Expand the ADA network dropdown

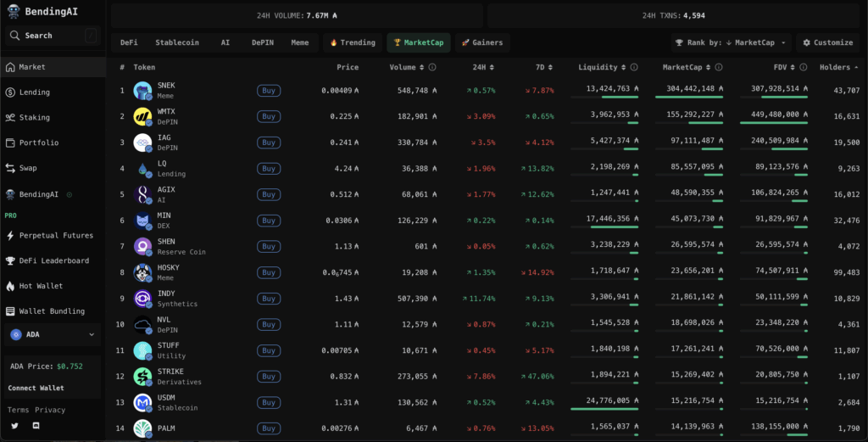point(53,334)
